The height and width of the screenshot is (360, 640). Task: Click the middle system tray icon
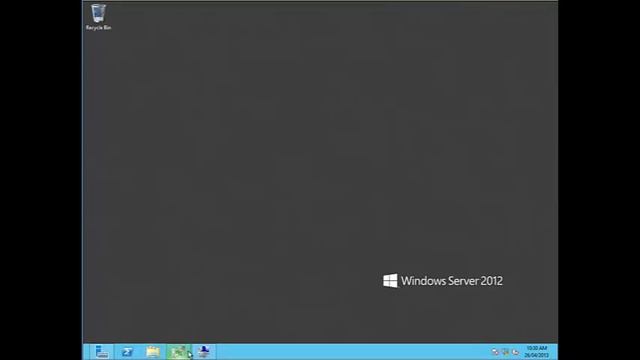(505, 352)
